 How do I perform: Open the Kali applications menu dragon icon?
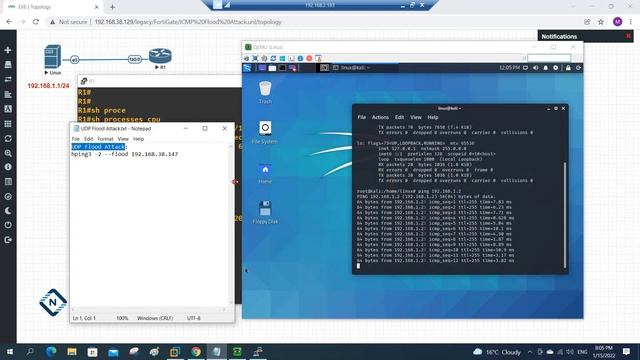(247, 68)
